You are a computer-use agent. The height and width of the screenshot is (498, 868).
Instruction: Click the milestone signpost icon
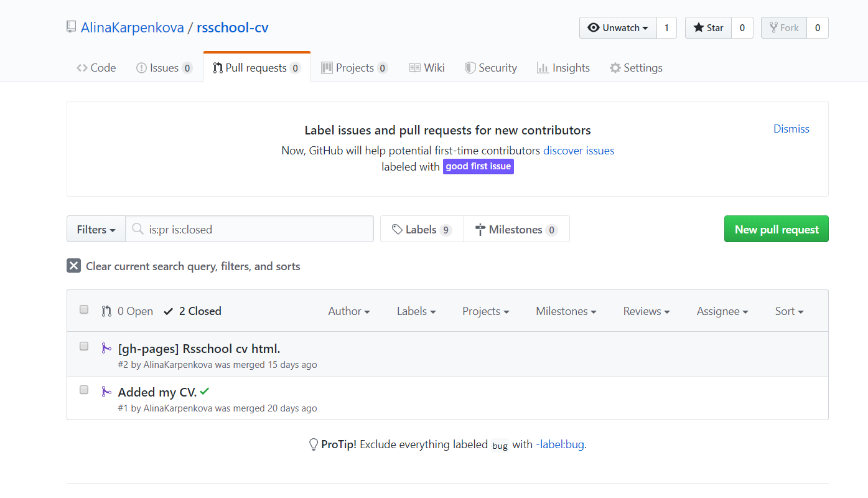480,229
